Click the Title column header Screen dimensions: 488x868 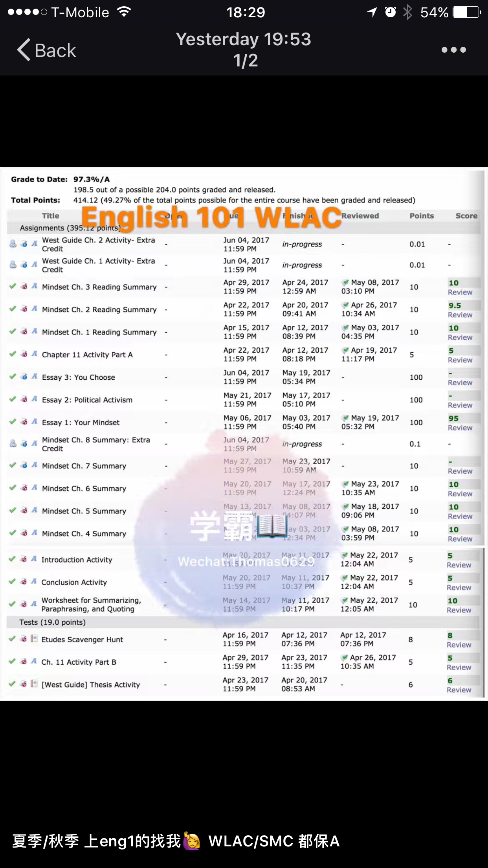tap(51, 216)
